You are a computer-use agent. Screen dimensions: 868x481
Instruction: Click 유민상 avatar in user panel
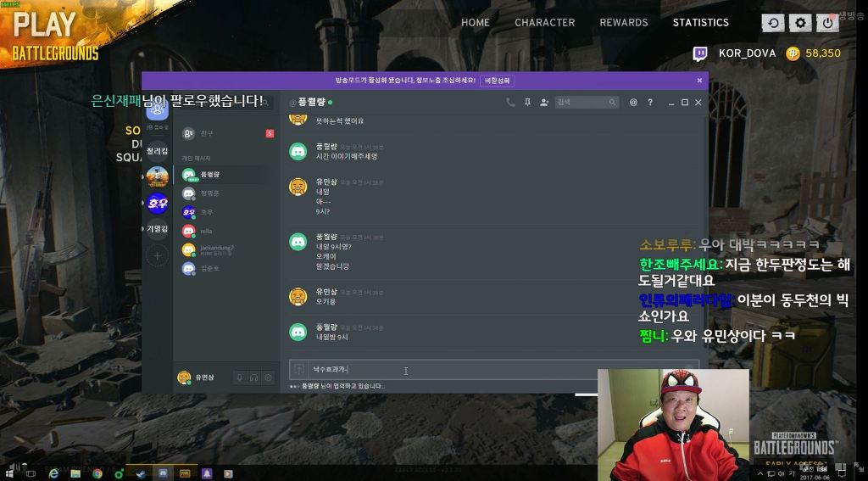[x=184, y=378]
